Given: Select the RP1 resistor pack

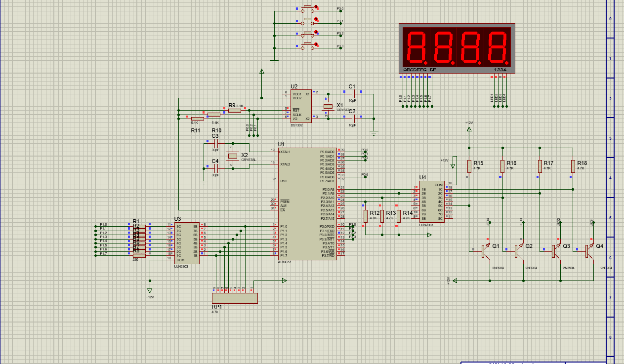Looking at the screenshot, I should point(235,298).
